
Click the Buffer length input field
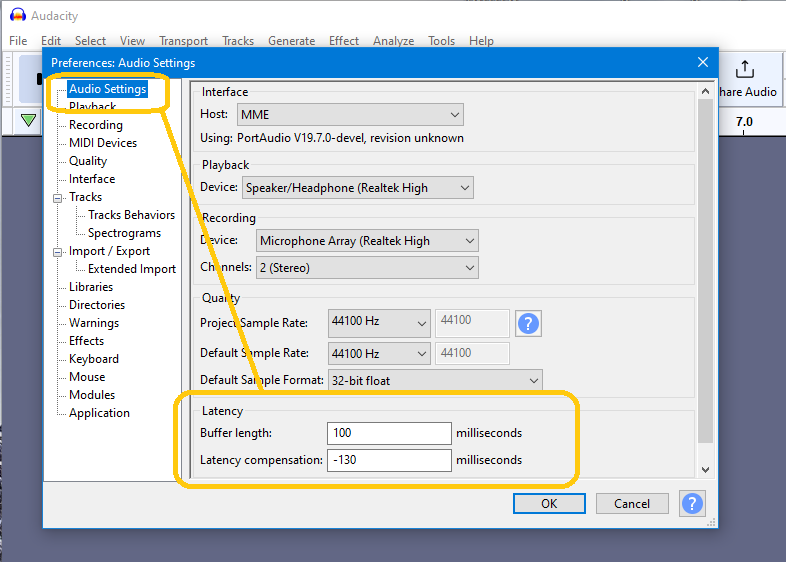tap(389, 433)
